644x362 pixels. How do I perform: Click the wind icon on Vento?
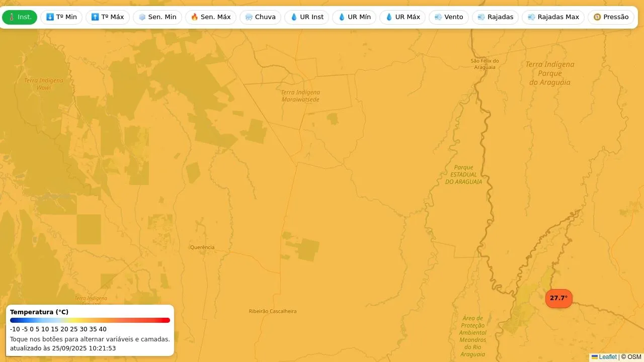(438, 17)
